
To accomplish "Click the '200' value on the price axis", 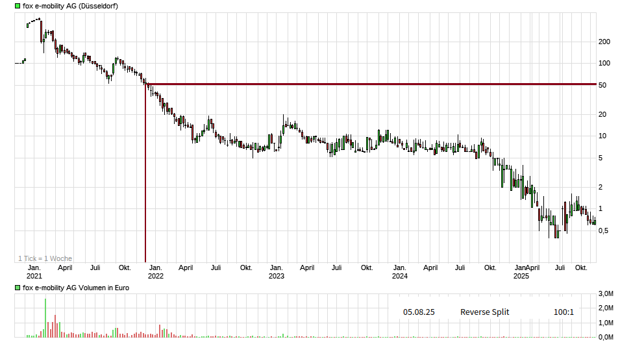I will pyautogui.click(x=604, y=42).
